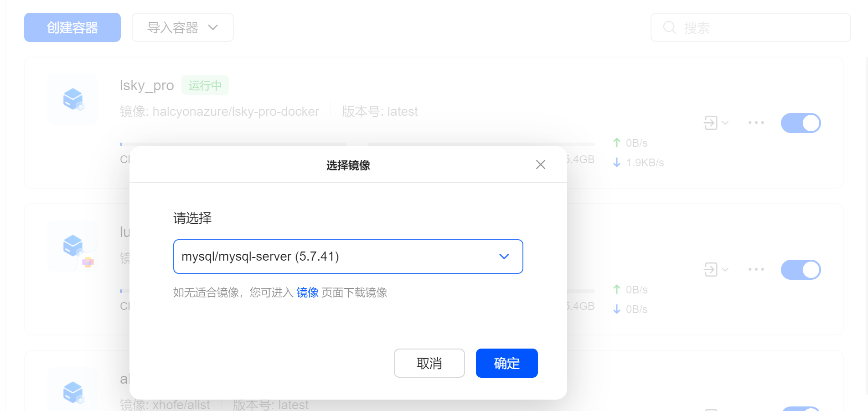Click the 取消 button
Image resolution: width=868 pixels, height=411 pixels.
click(429, 363)
